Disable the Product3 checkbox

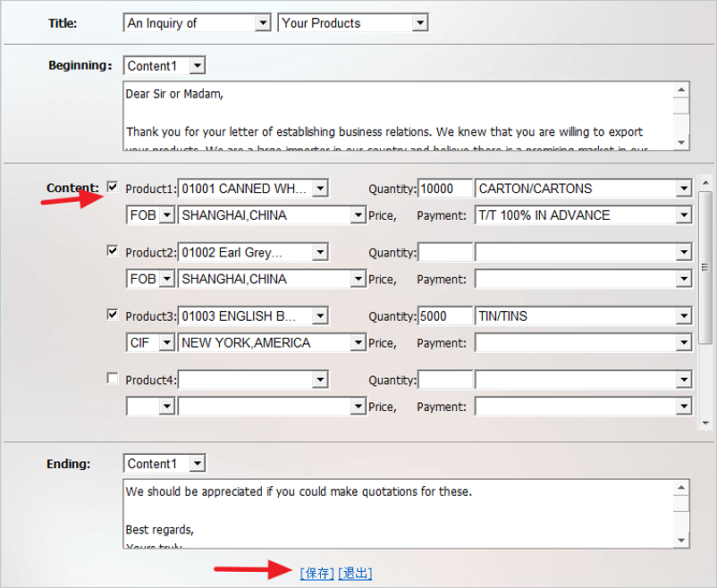(x=113, y=315)
